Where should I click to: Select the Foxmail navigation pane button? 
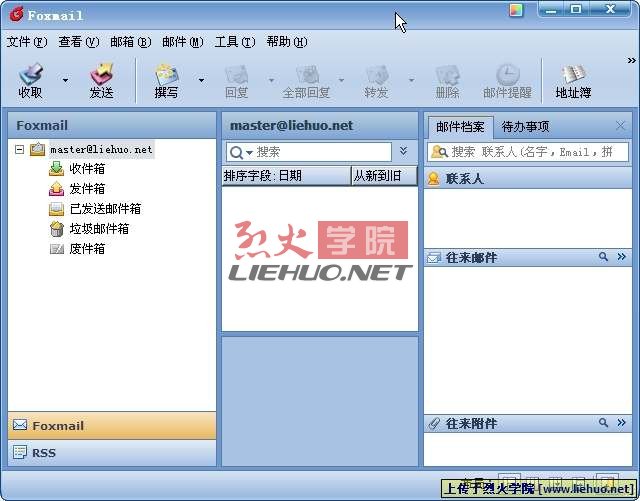coord(112,426)
